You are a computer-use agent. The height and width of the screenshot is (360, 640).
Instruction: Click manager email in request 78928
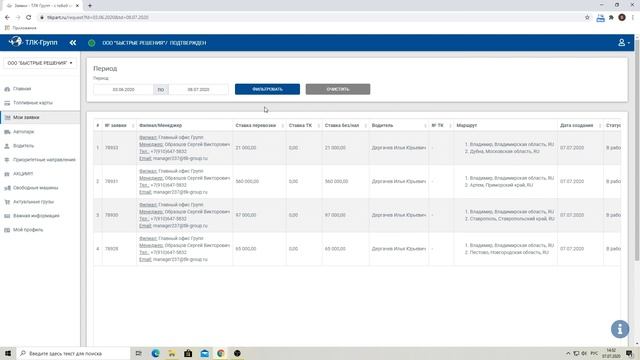coord(180,260)
